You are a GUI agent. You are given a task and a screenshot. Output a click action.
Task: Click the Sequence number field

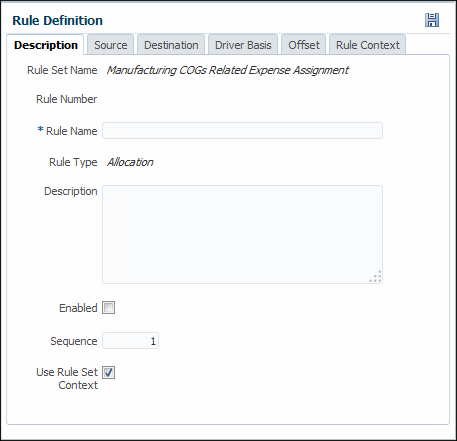[130, 341]
